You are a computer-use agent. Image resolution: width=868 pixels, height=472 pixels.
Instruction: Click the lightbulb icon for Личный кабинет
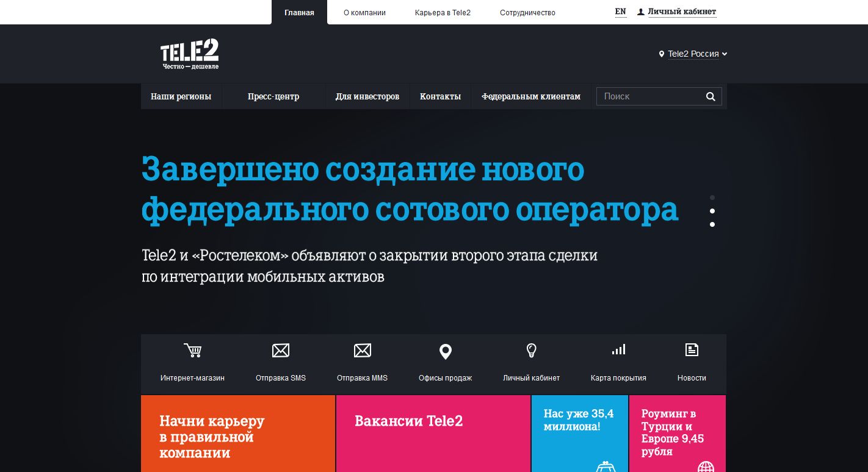(x=532, y=350)
